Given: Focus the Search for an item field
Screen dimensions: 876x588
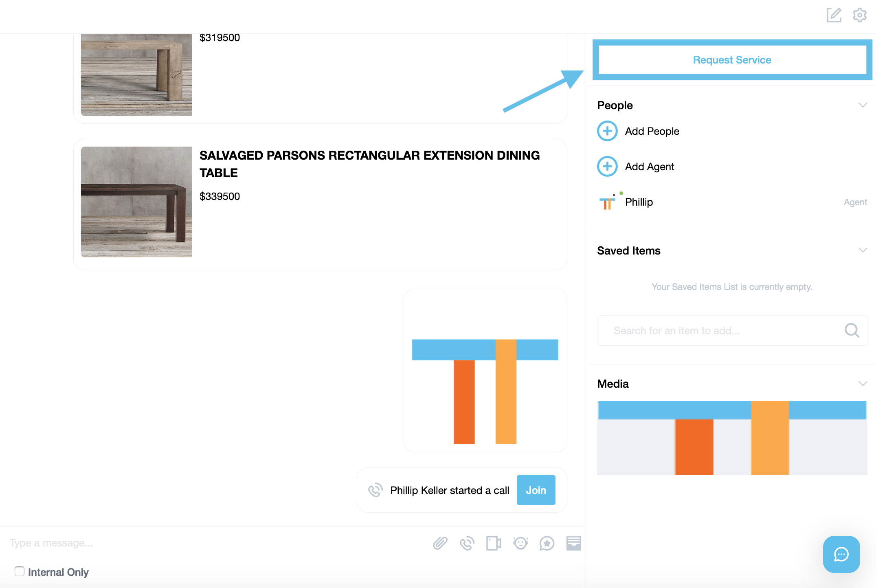Looking at the screenshot, I should [x=732, y=330].
